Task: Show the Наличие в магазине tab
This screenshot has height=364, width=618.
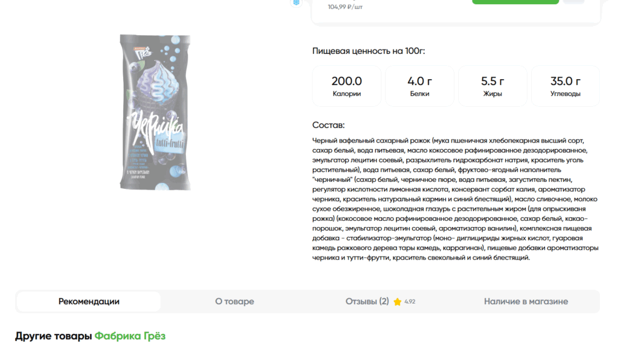Action: point(526,301)
